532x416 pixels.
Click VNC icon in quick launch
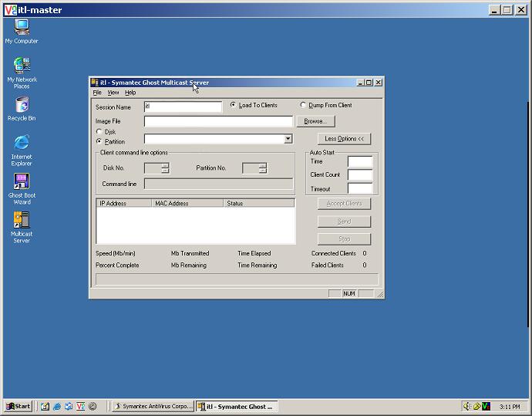[81, 406]
